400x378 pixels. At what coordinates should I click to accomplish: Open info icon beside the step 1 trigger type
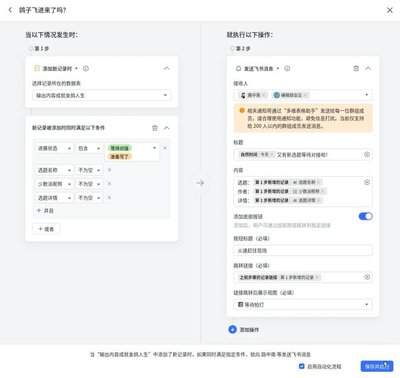pos(86,68)
